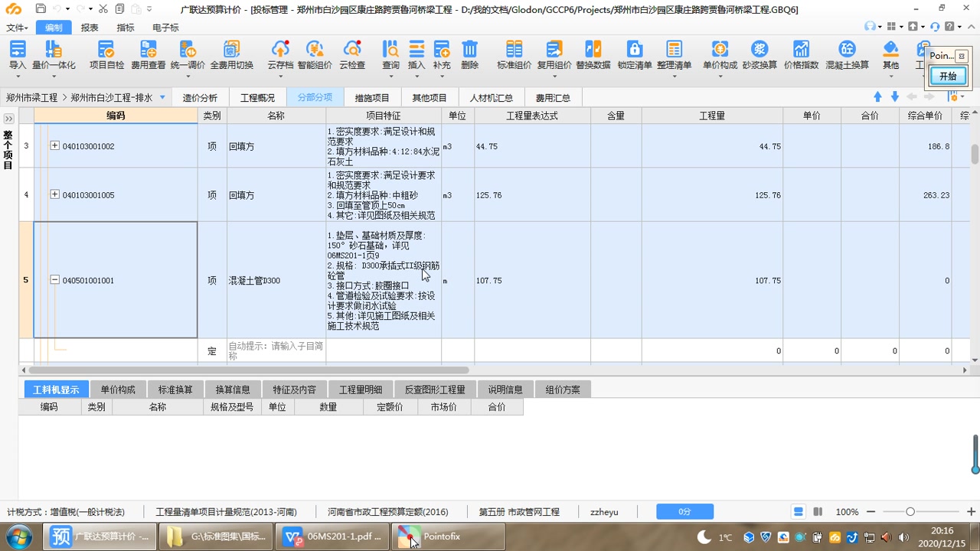Click the Windows Start button

point(18,536)
